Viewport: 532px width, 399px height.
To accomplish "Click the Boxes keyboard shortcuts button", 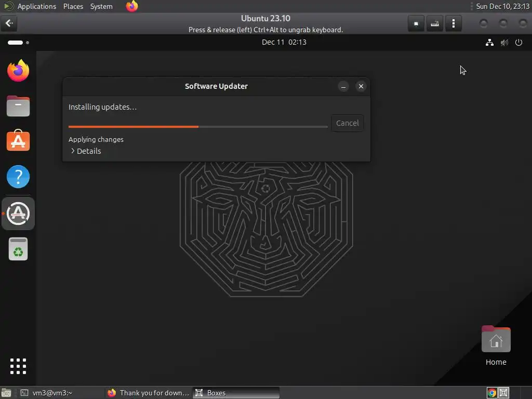I will pos(435,23).
